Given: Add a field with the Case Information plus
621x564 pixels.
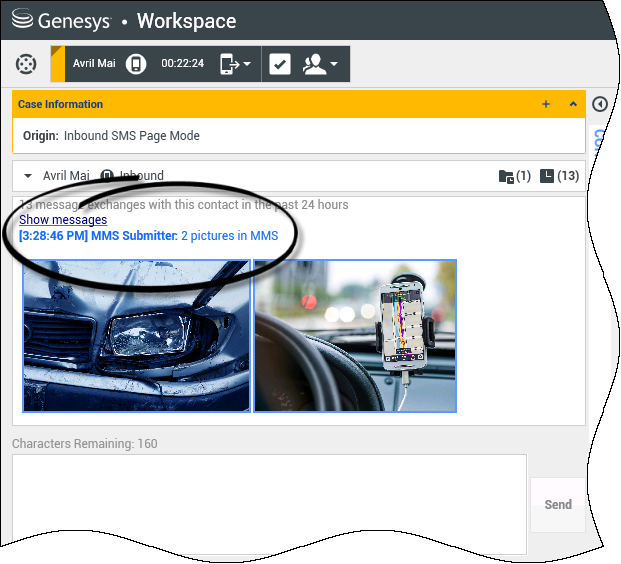Looking at the screenshot, I should click(545, 104).
